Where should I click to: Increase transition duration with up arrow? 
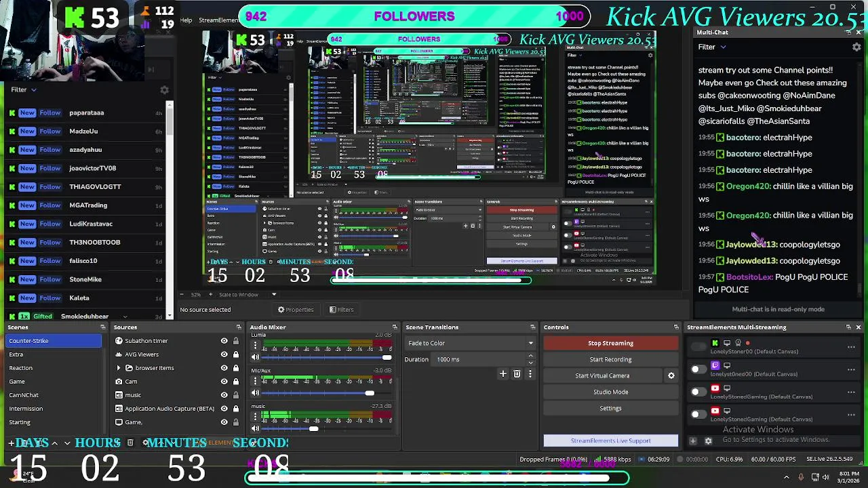(530, 356)
